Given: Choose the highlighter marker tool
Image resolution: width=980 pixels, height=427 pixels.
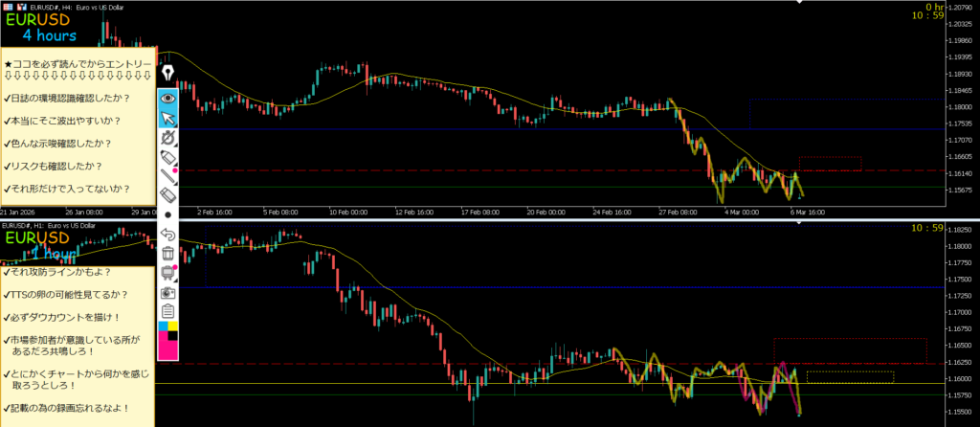Looking at the screenshot, I should [x=168, y=157].
